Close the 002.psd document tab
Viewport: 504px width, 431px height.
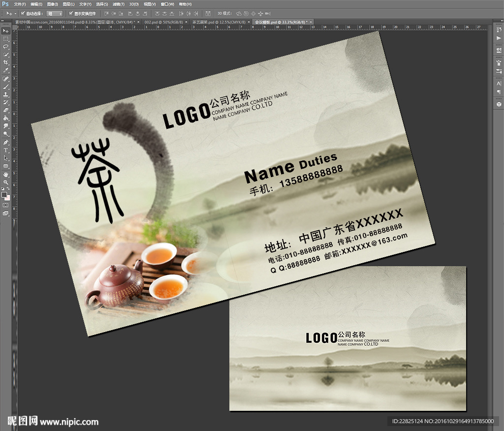click(186, 22)
